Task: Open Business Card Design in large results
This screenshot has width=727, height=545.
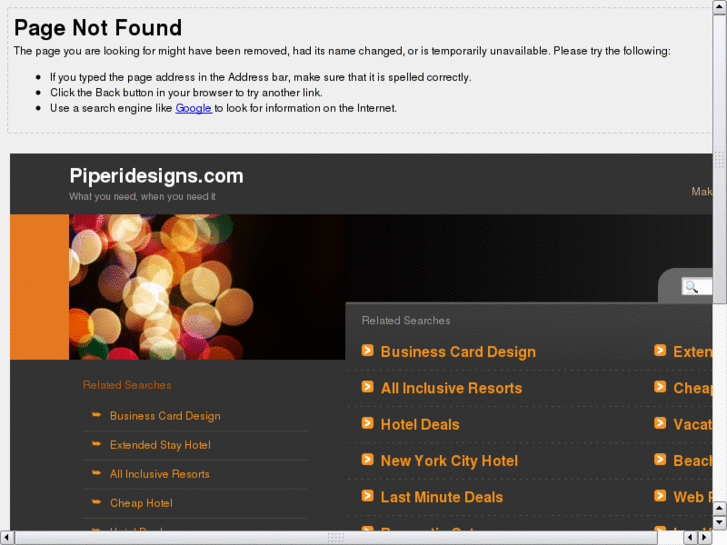Action: (458, 352)
